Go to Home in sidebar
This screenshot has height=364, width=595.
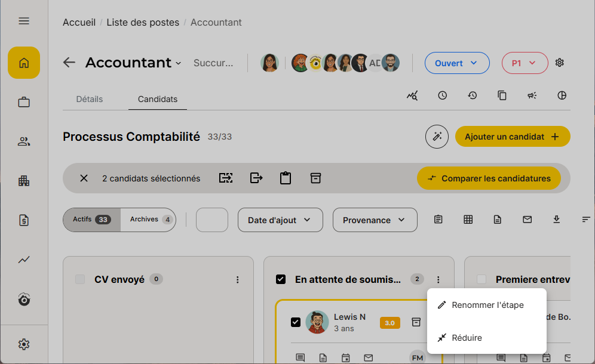(24, 63)
